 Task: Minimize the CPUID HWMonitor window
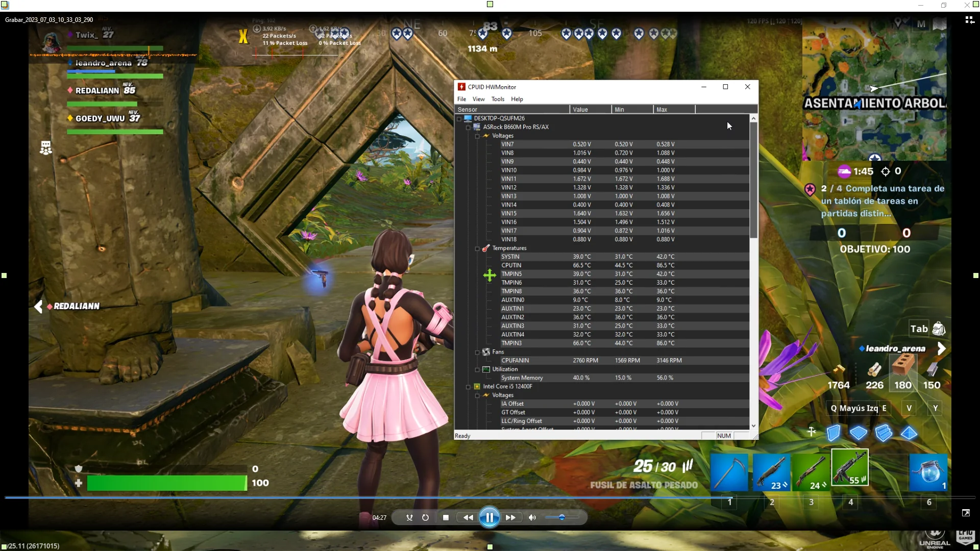[x=704, y=87]
